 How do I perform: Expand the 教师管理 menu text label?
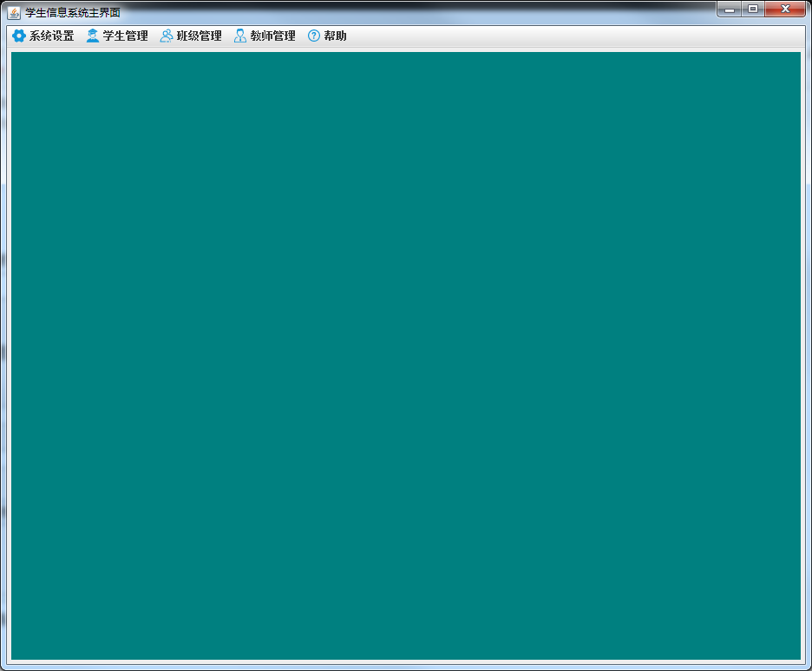(273, 36)
